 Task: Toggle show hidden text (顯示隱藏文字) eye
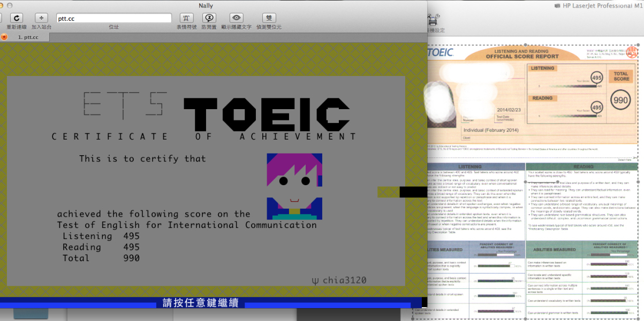236,18
